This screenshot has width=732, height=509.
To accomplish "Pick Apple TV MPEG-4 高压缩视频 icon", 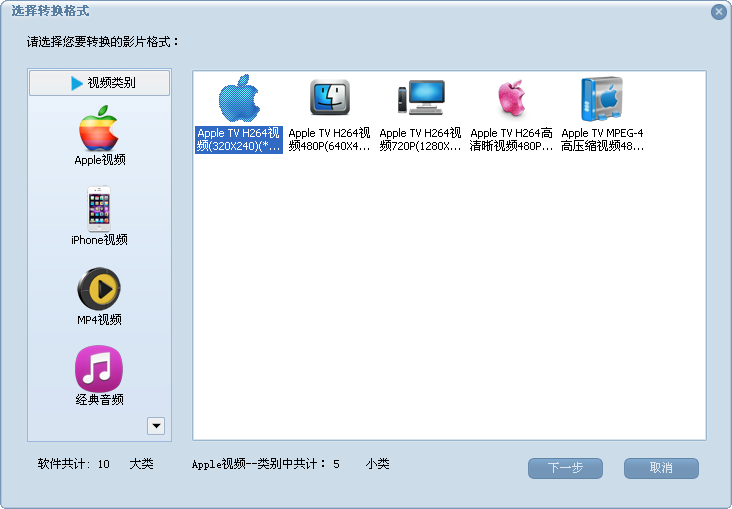I will point(602,99).
